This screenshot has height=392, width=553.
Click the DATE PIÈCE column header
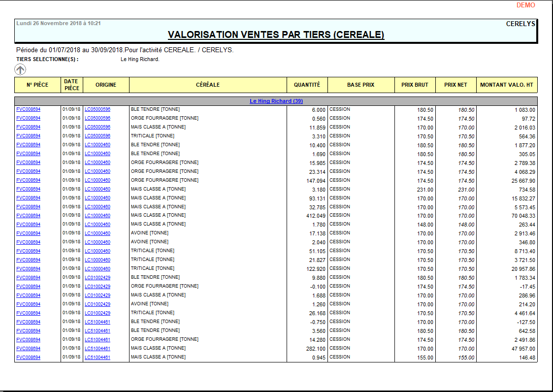71,85
